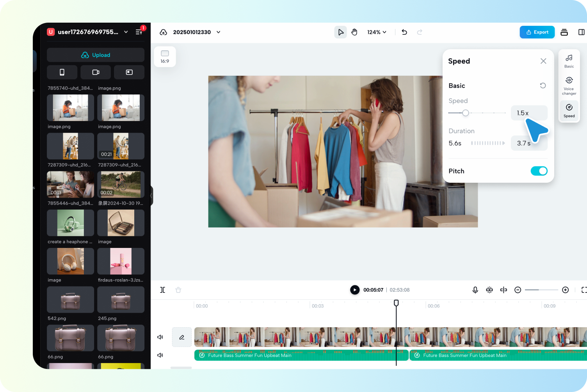This screenshot has width=587, height=392.
Task: Click the zoom in timeline plus icon
Action: coord(565,290)
